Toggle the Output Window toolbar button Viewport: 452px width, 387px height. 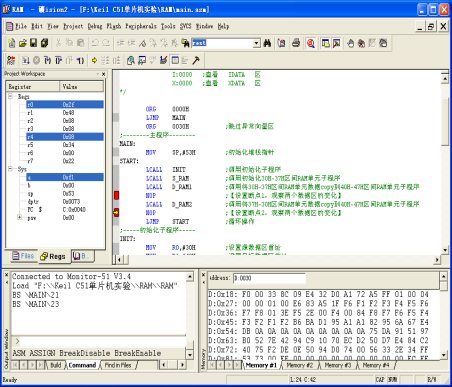click(336, 43)
